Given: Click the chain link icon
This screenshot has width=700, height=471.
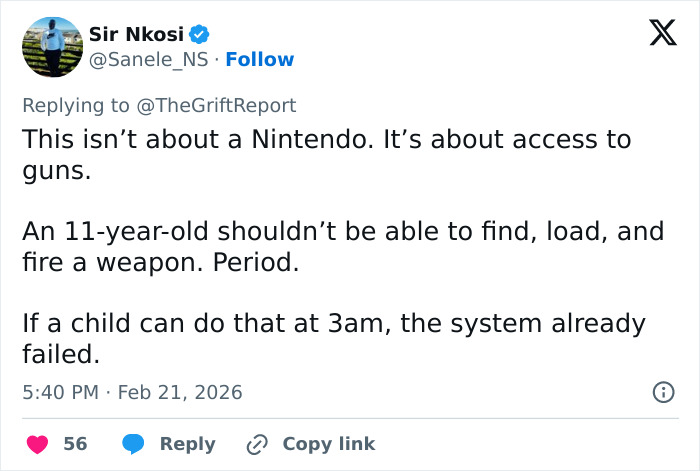Looking at the screenshot, I should click(258, 444).
